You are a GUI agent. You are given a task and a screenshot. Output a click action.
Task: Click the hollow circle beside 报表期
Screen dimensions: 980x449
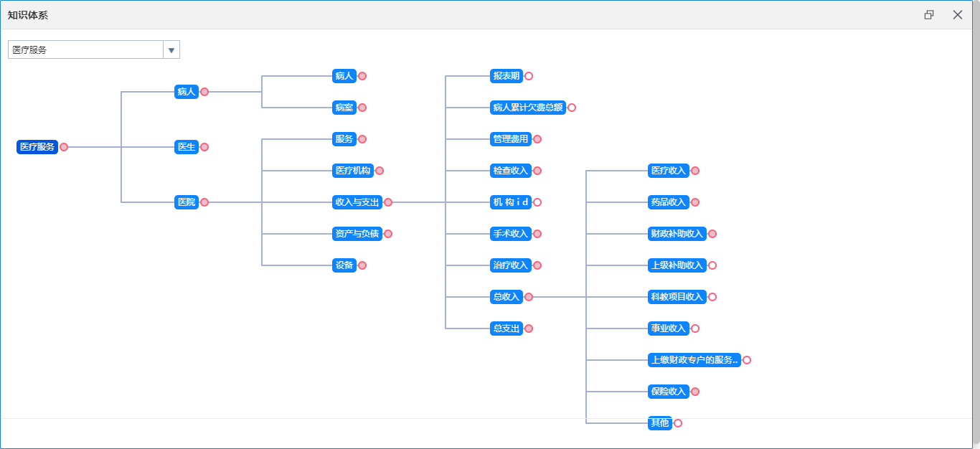tap(529, 76)
